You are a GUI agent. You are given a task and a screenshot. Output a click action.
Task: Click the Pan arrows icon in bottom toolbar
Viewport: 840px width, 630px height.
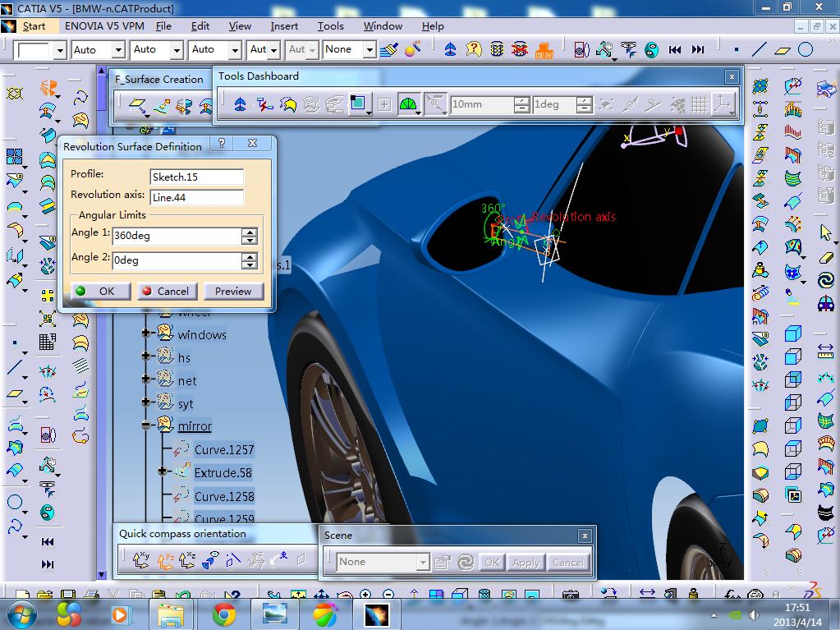click(321, 594)
